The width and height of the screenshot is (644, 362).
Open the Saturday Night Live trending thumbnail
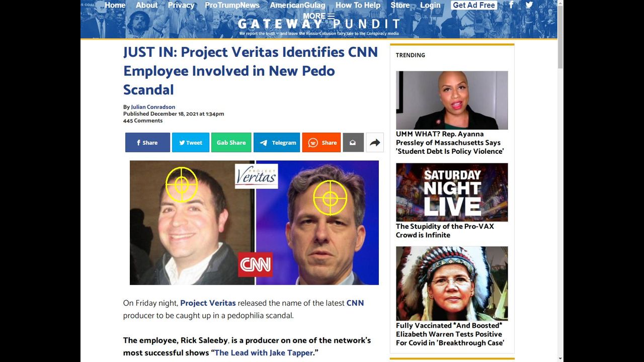[452, 192]
